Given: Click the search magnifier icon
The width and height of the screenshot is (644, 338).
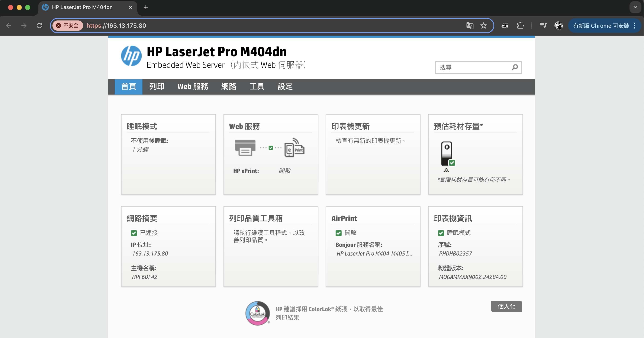Looking at the screenshot, I should pyautogui.click(x=515, y=67).
